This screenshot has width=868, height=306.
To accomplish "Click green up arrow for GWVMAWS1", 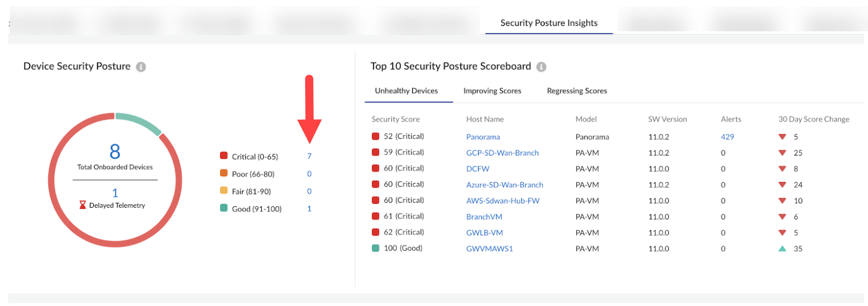I will click(x=782, y=249).
